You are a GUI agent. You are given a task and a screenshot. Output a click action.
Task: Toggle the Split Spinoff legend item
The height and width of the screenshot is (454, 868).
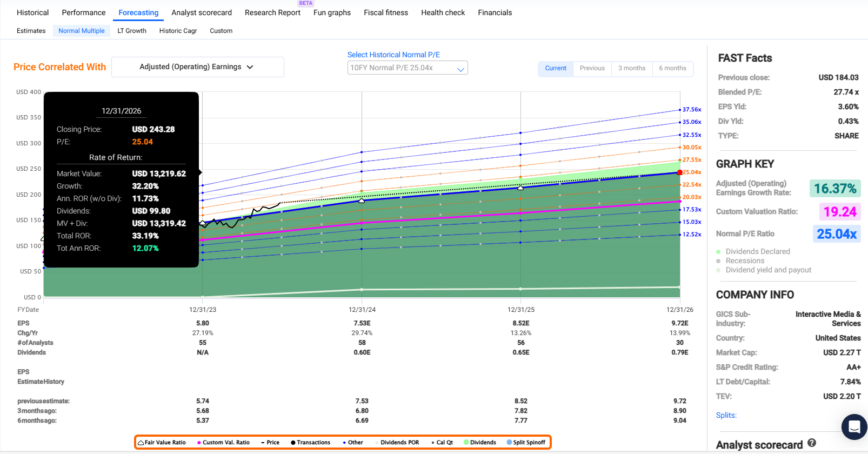(x=525, y=443)
